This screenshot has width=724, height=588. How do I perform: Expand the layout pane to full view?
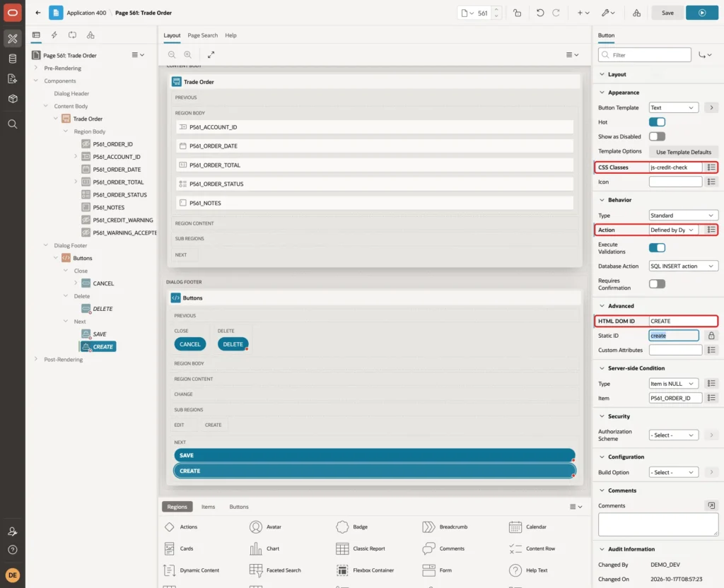click(211, 54)
